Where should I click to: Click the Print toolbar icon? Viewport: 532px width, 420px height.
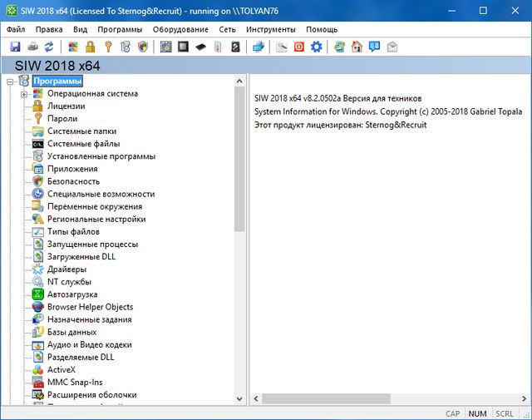[x=32, y=47]
